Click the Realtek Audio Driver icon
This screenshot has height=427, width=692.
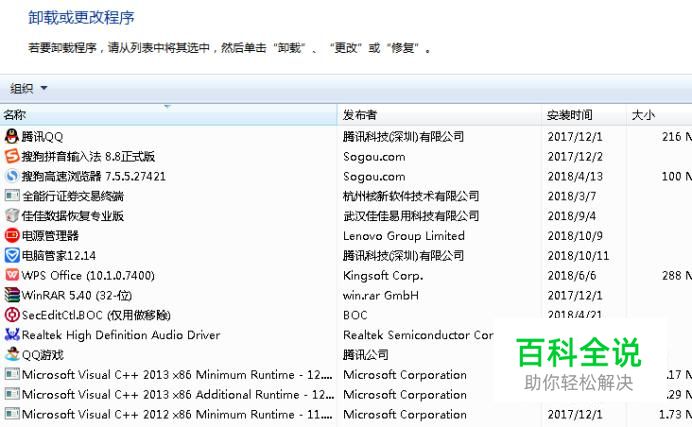click(x=11, y=335)
